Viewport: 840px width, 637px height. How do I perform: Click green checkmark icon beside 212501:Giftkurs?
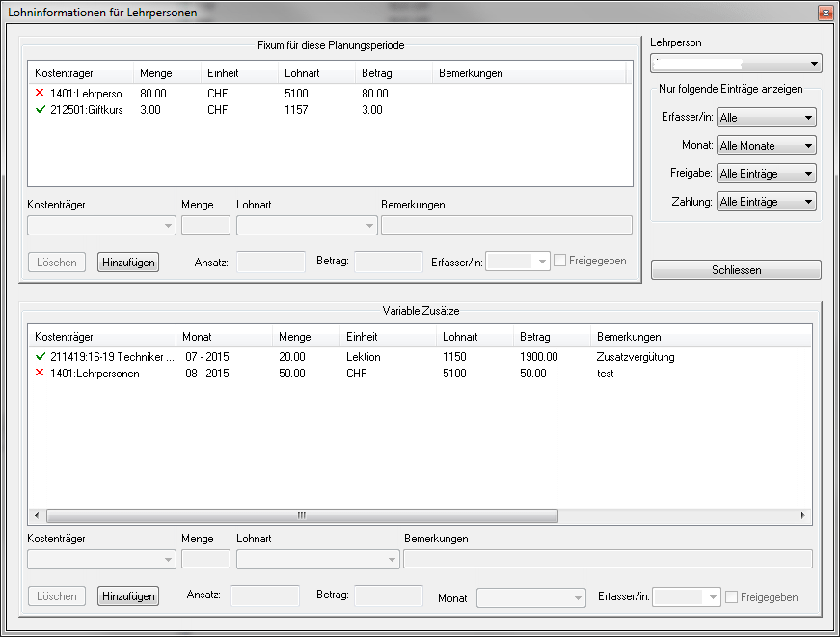click(40, 110)
